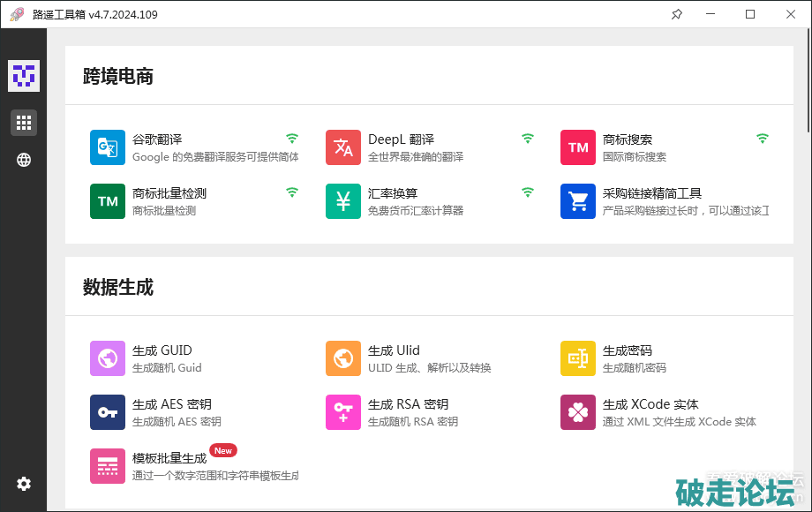
Task: Open the DeepL 翻译 tool icon
Action: [x=343, y=147]
